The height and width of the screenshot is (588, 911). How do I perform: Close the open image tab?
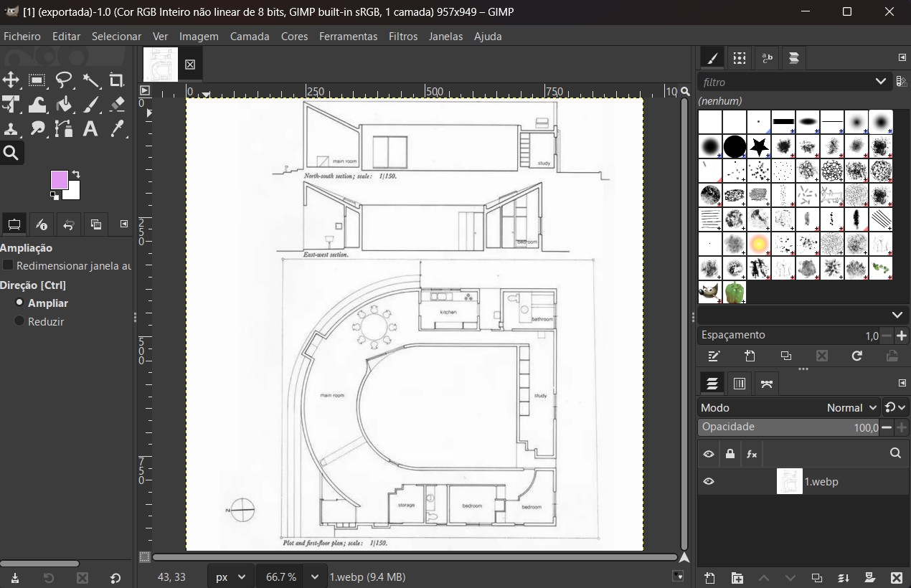(x=190, y=65)
